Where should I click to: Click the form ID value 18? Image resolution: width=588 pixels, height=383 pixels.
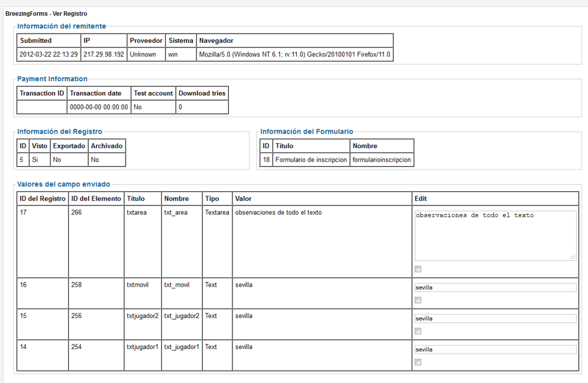[266, 160]
